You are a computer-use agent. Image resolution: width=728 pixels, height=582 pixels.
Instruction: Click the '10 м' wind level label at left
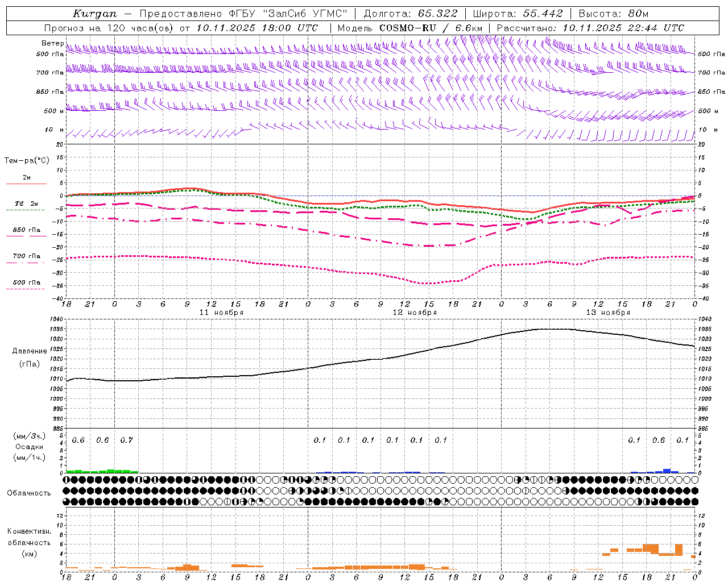coord(54,130)
